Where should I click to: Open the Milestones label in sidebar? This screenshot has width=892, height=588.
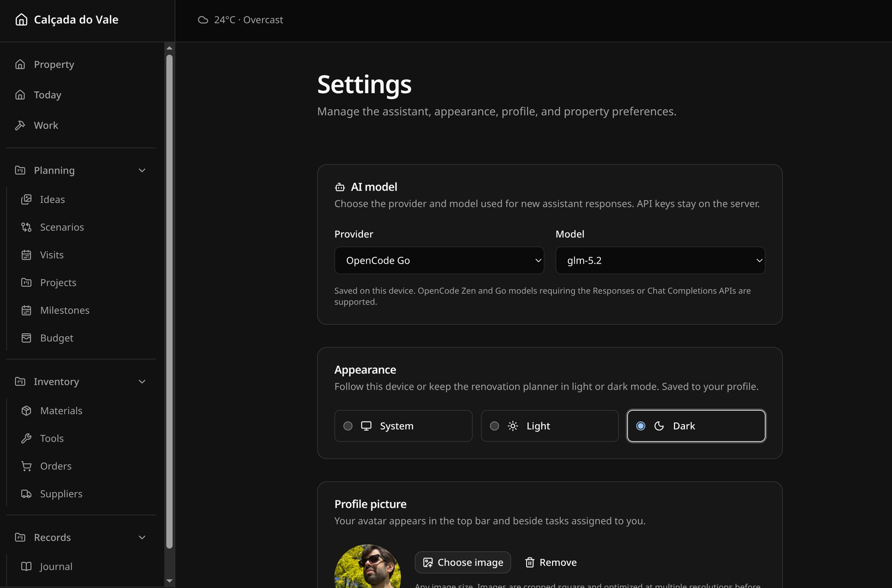(65, 310)
